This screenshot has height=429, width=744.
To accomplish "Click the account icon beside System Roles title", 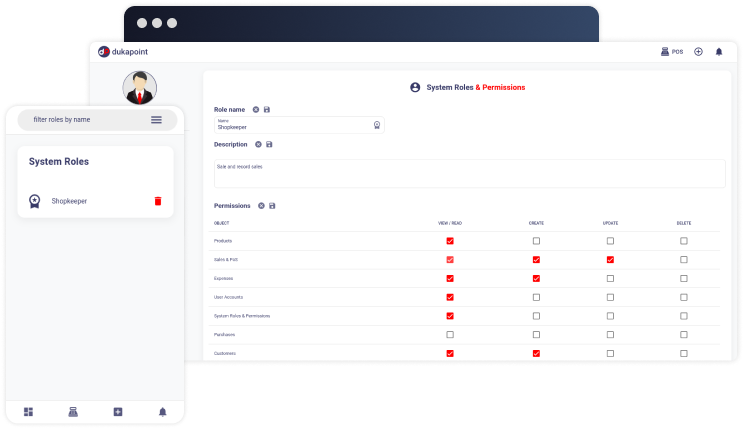I will 415,87.
